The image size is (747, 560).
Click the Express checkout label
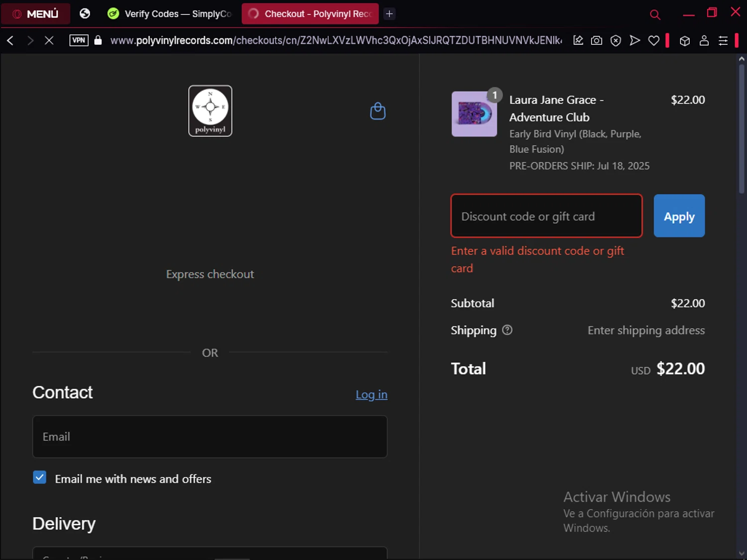click(210, 274)
